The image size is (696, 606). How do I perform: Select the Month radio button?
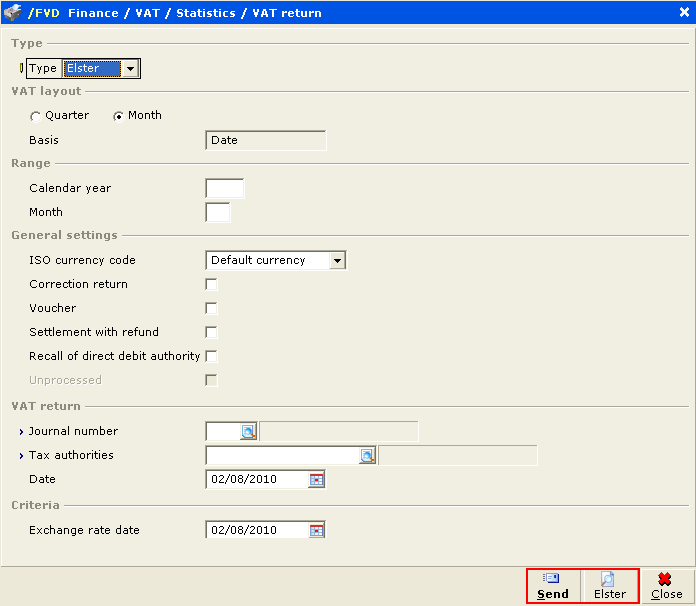(119, 116)
